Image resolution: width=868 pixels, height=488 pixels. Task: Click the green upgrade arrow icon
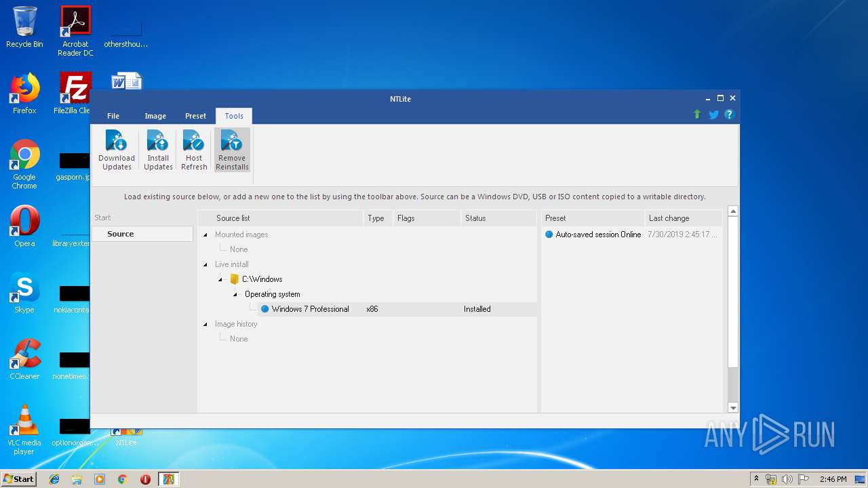(697, 115)
